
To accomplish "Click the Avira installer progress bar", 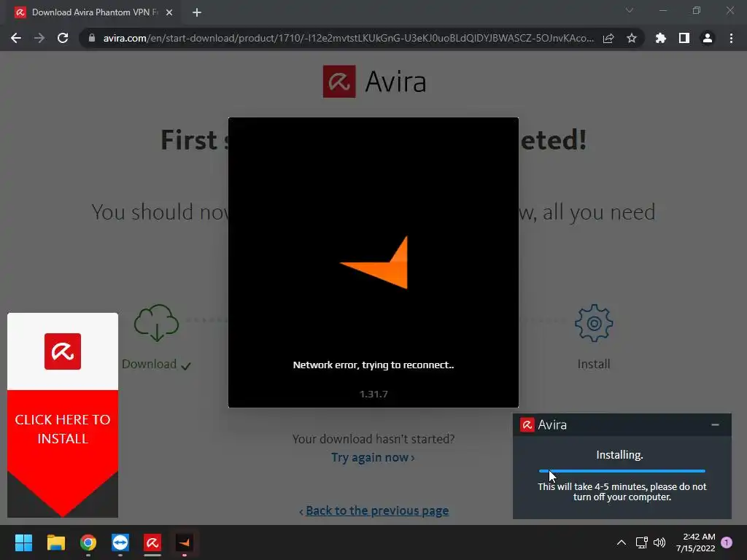I will [x=622, y=471].
